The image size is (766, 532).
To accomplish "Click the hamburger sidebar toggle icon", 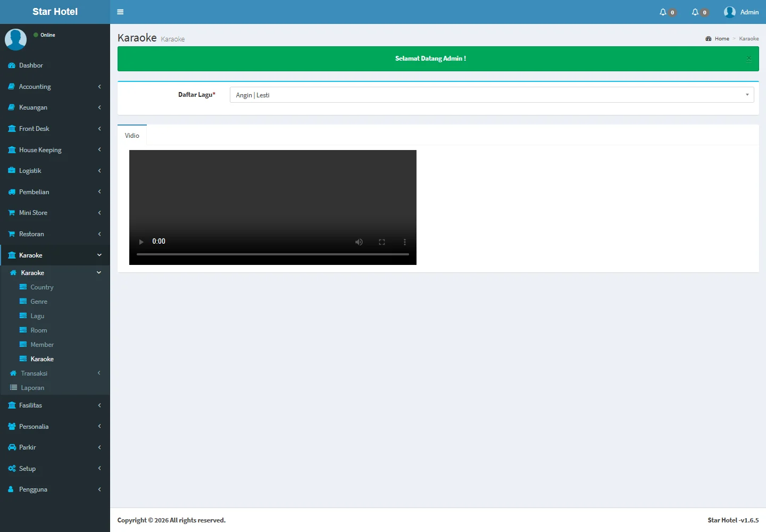I will click(x=120, y=12).
